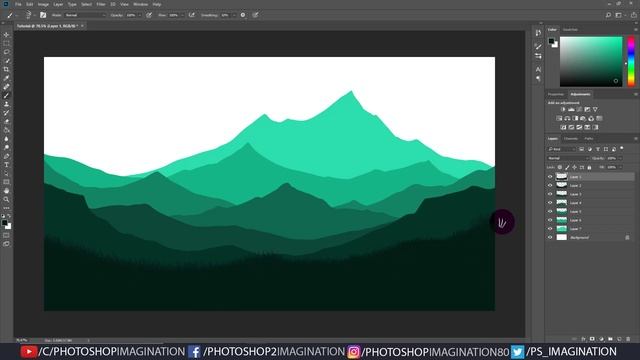Select the Hand tool
Screen dimensions: 640x360
point(6,191)
